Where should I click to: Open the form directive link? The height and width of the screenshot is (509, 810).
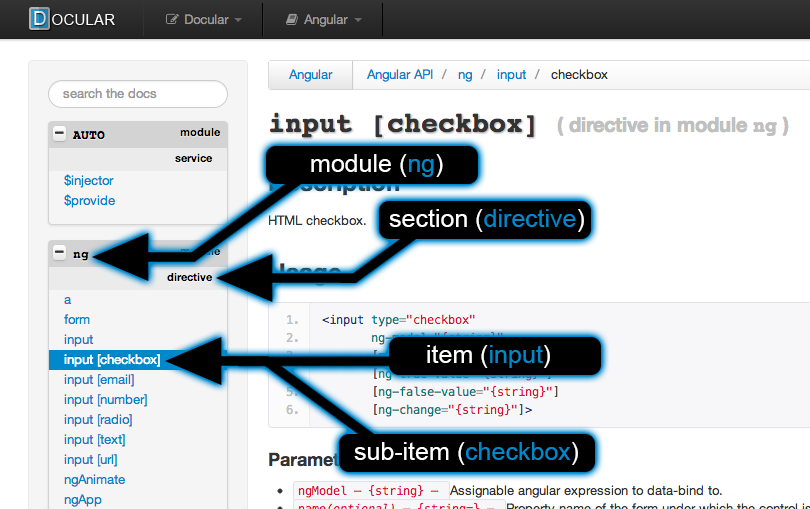(77, 320)
